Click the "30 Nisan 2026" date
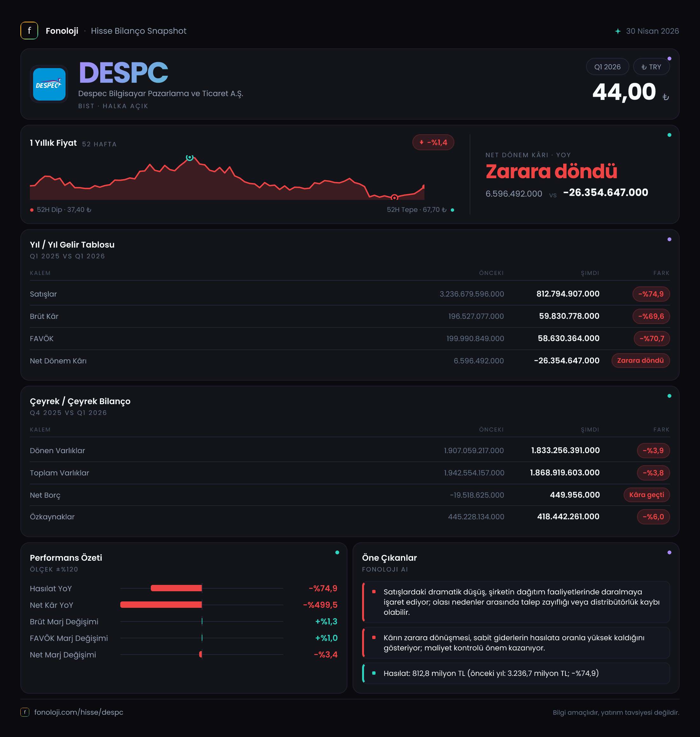This screenshot has height=737, width=700. pyautogui.click(x=652, y=31)
